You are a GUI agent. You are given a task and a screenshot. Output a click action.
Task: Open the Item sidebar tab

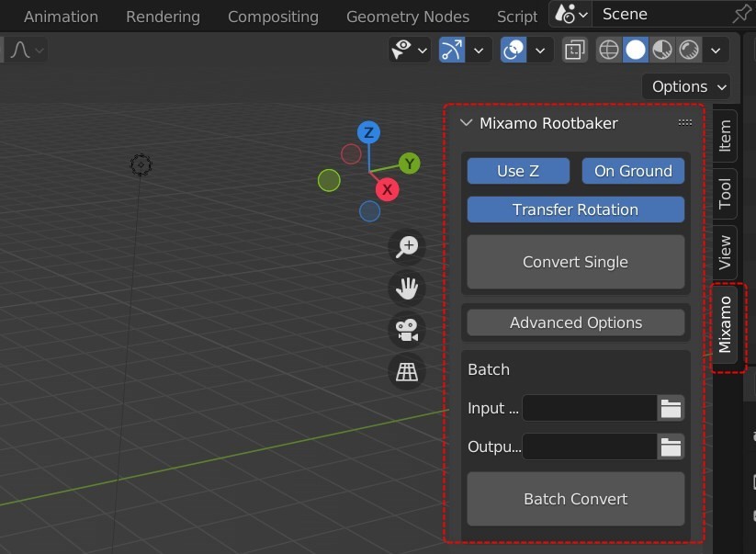point(725,135)
